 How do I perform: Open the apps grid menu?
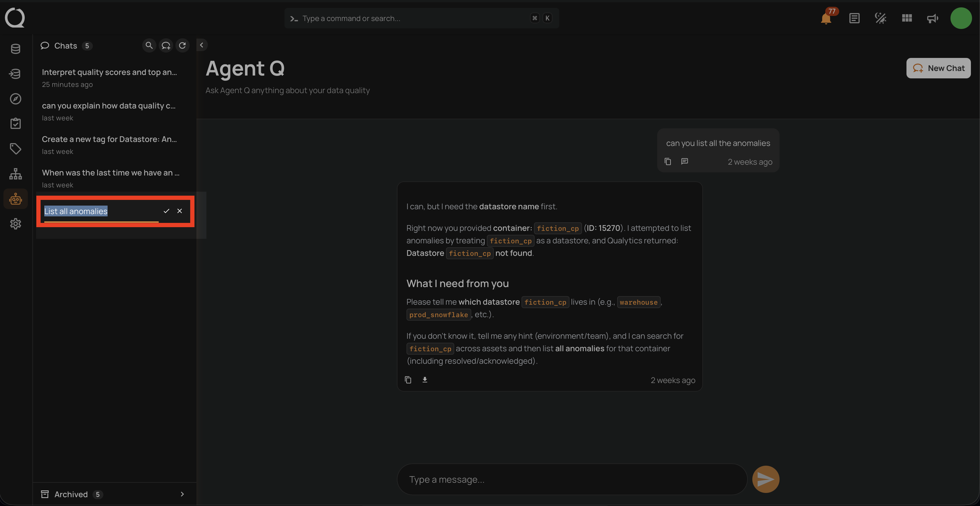coord(907,18)
